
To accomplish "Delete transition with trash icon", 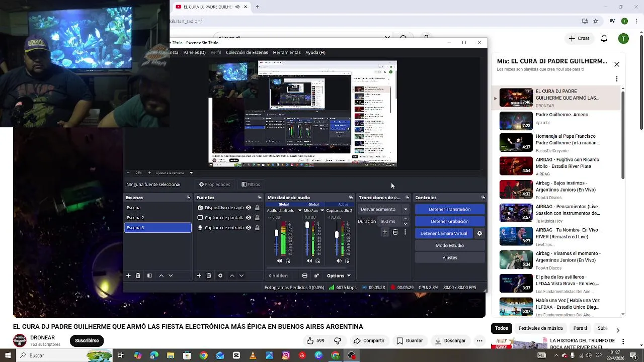I will tap(395, 232).
